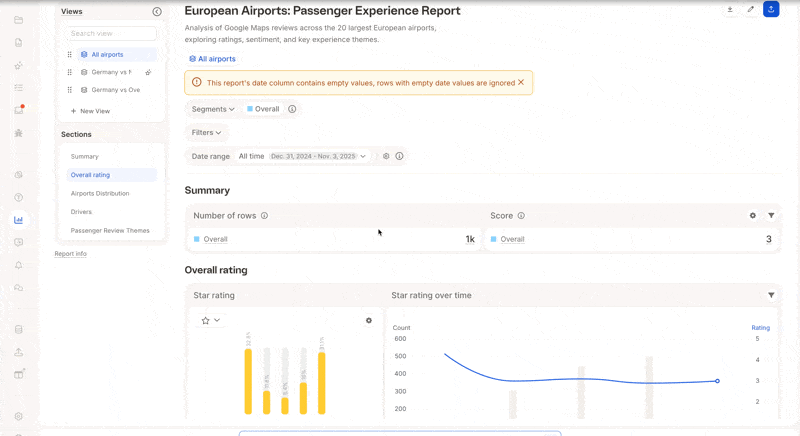800x436 pixels.
Task: Expand the Filters dropdown
Action: [206, 133]
